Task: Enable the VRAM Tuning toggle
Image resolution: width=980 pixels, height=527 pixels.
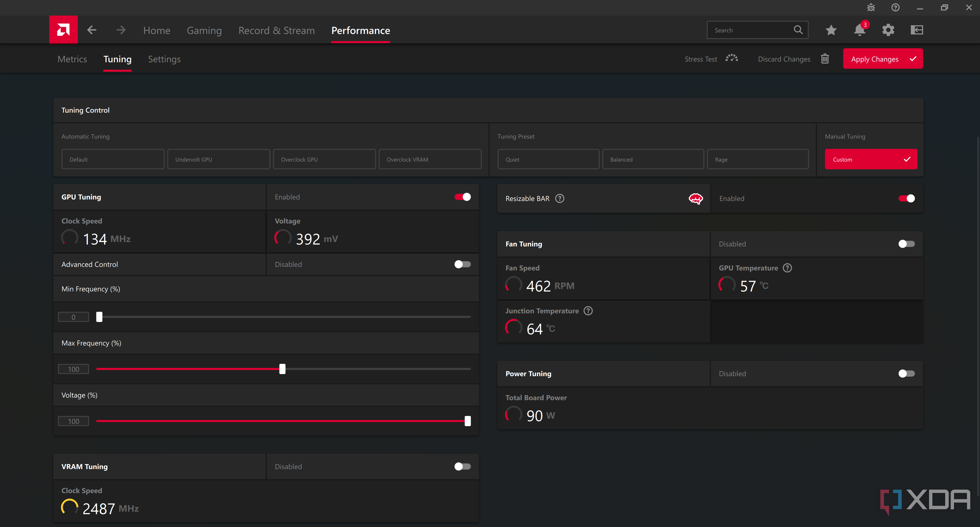Action: tap(462, 466)
